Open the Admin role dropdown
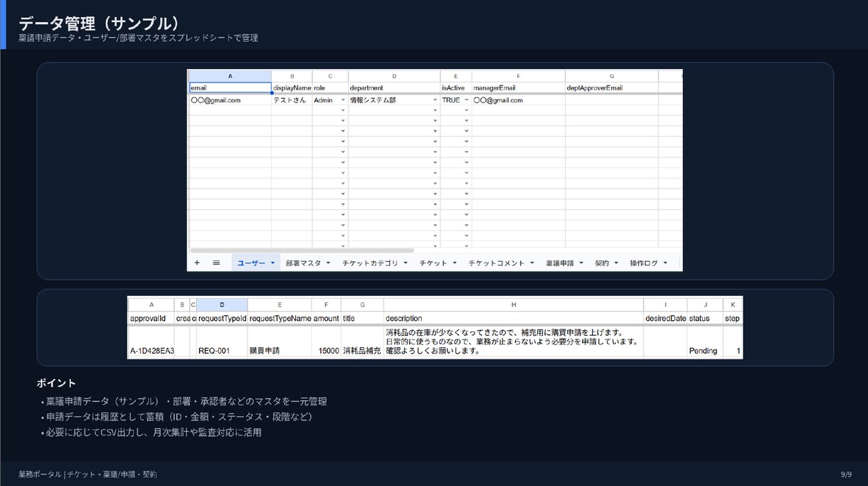 pyautogui.click(x=343, y=100)
